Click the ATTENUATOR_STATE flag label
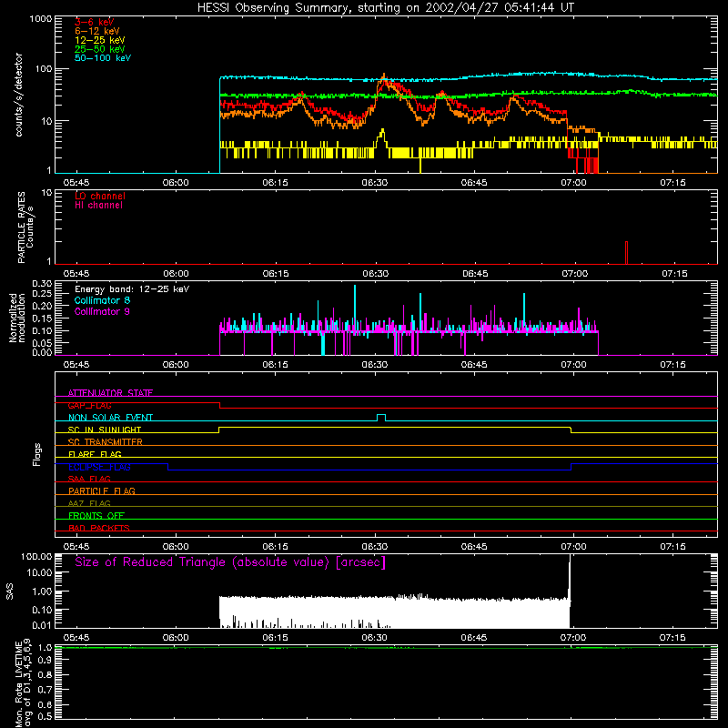 (x=110, y=393)
